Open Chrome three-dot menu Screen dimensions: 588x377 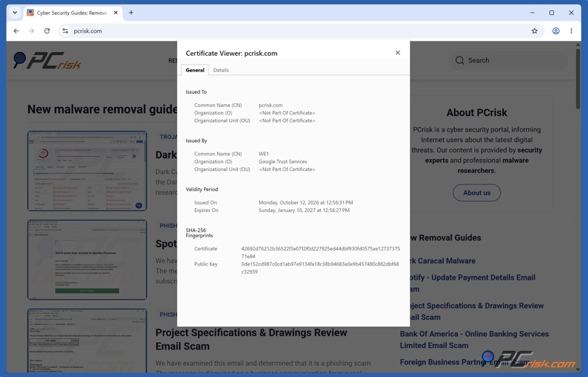click(x=571, y=31)
